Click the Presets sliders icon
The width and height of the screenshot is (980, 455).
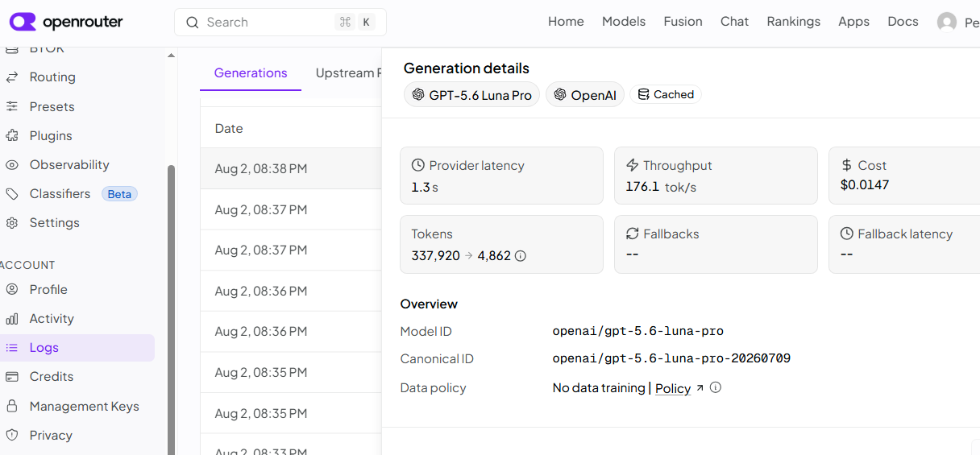coord(12,106)
